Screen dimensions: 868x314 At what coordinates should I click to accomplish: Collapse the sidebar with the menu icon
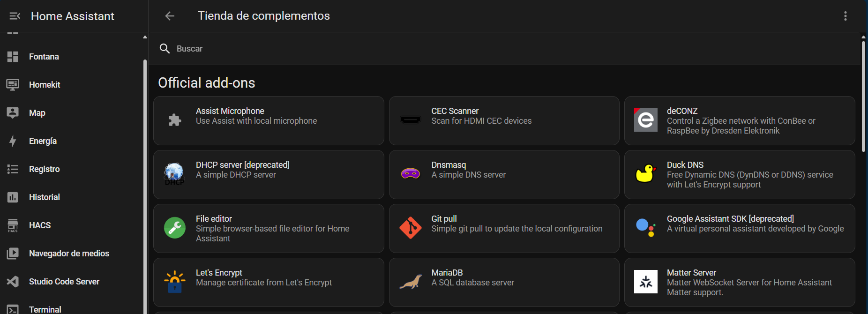15,16
